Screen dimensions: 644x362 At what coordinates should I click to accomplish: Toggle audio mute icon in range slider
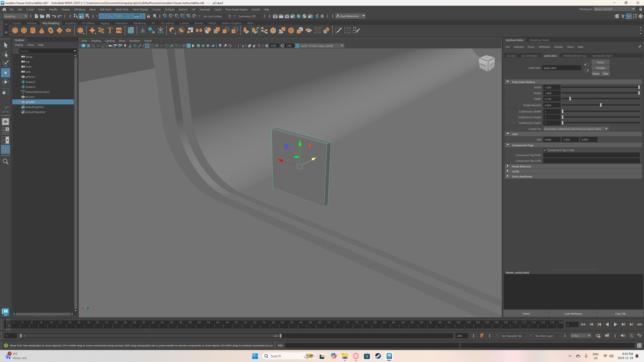tap(623, 336)
